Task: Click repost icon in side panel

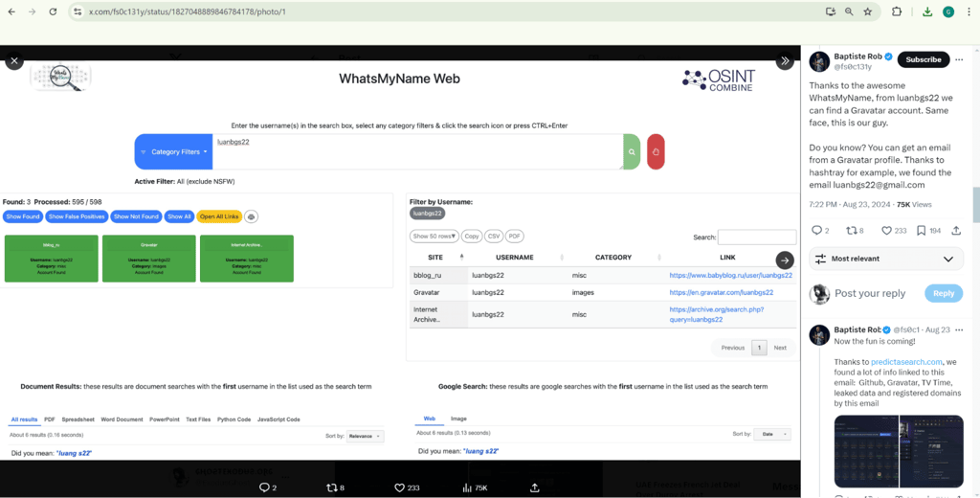Action: click(851, 230)
